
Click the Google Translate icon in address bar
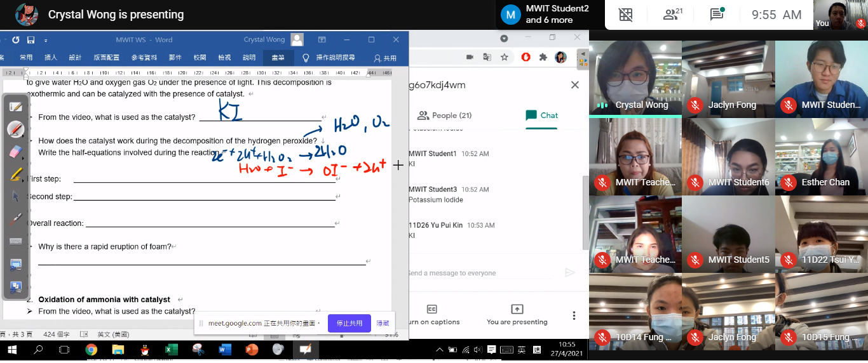(487, 57)
